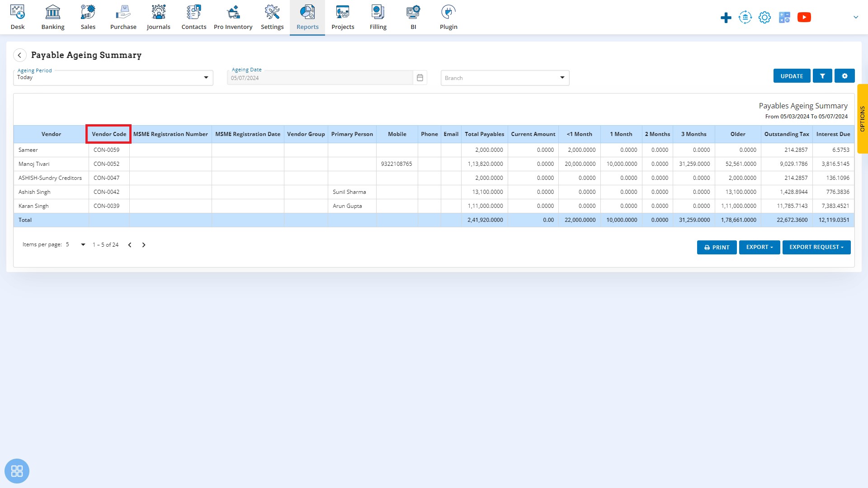Image resolution: width=868 pixels, height=488 pixels.
Task: Click the YouTube icon in toolbar
Action: [x=804, y=17]
